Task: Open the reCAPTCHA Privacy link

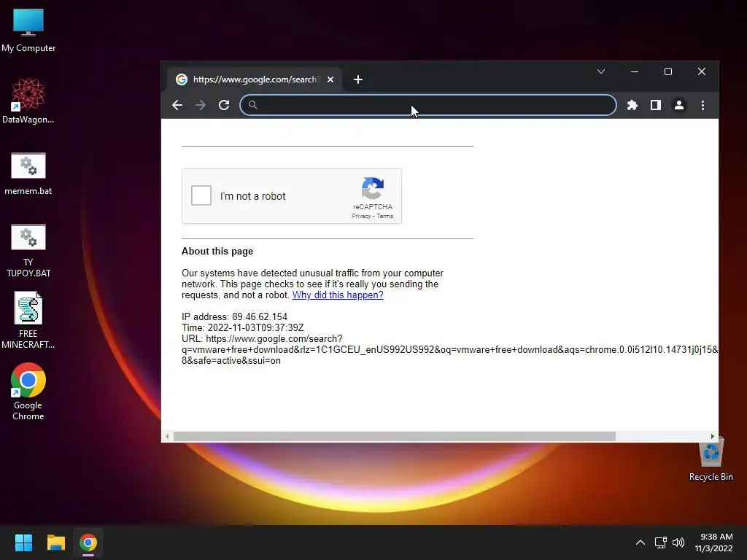Action: pos(361,216)
